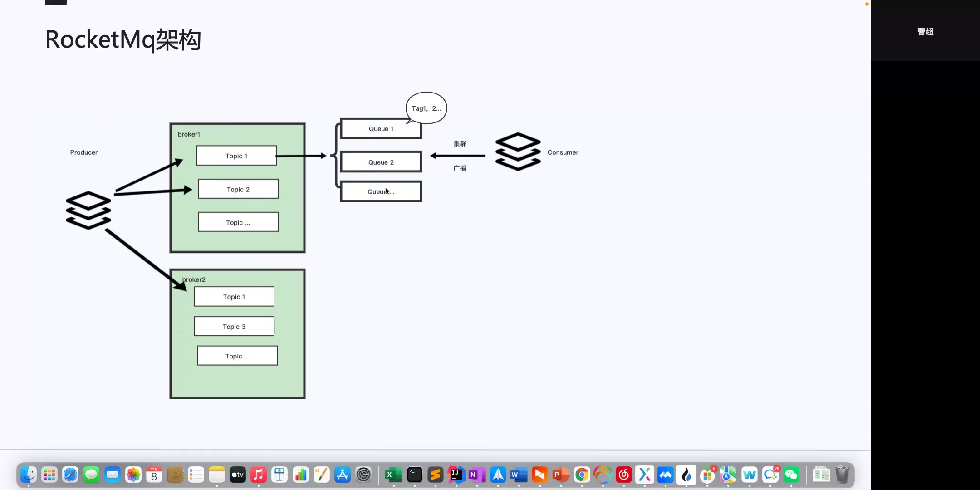The image size is (980, 490).
Task: Open Microsoft OneNote icon
Action: (477, 475)
